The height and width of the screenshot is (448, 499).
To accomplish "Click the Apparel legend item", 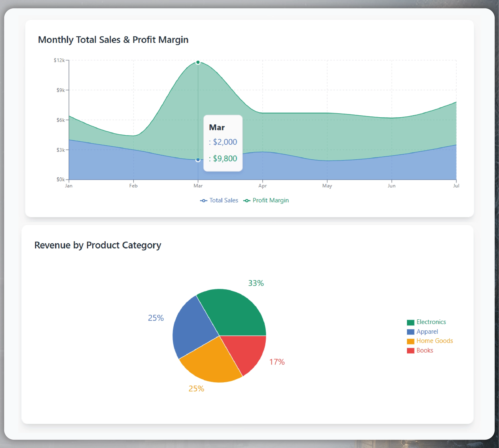I will click(x=422, y=332).
